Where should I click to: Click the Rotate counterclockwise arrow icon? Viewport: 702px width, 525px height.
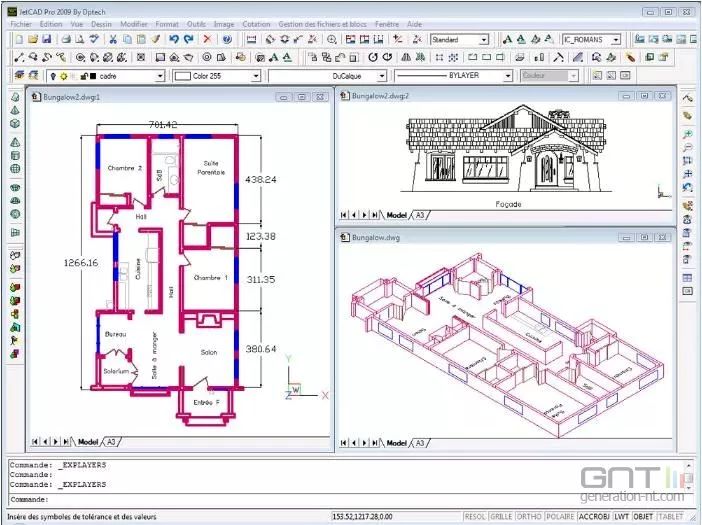[x=373, y=57]
